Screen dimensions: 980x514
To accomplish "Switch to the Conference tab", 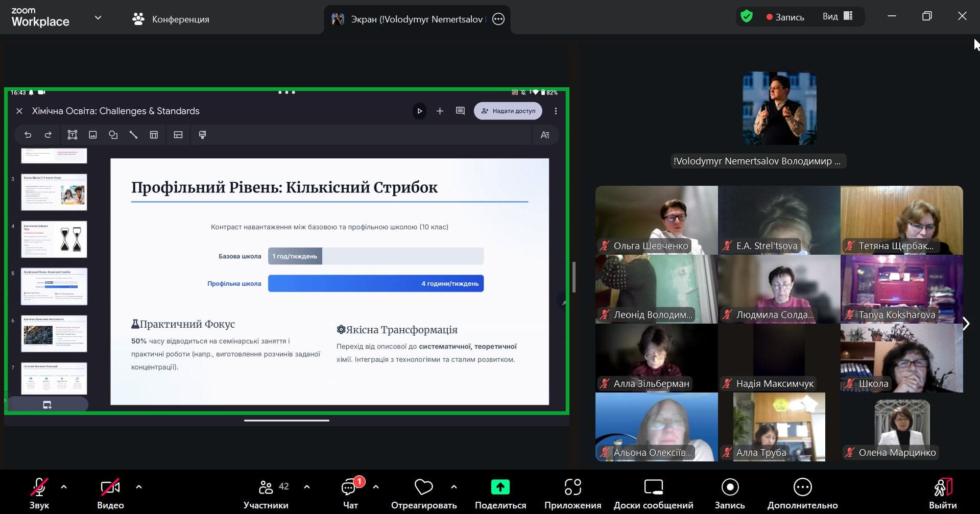I will pos(171,19).
